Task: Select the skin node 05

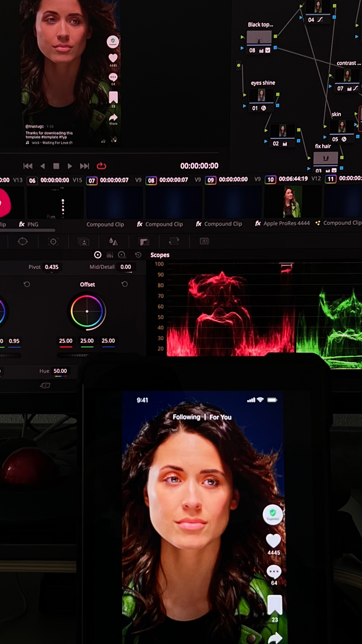Action: (x=342, y=127)
